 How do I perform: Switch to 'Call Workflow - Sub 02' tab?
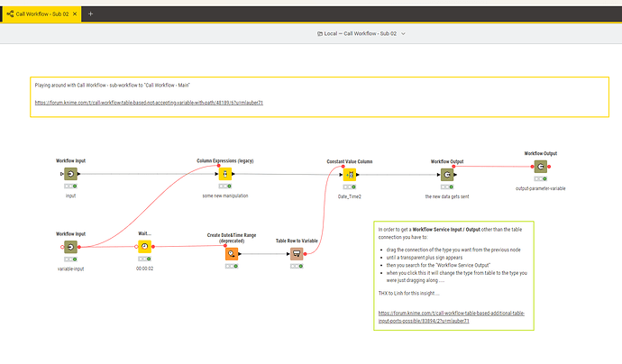click(x=42, y=14)
